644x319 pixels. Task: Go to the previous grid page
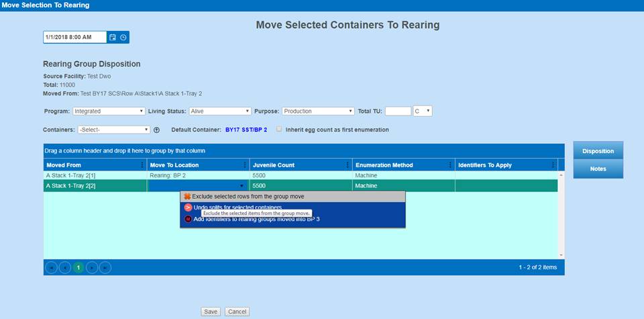tap(64, 267)
